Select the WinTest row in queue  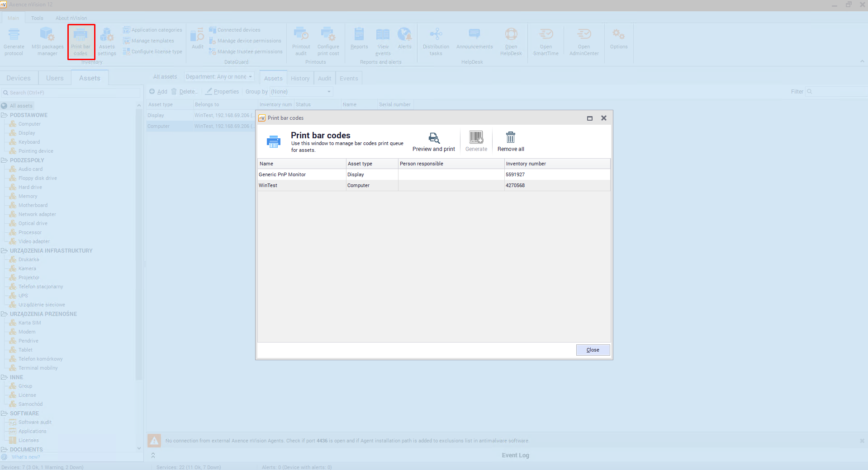pos(300,185)
